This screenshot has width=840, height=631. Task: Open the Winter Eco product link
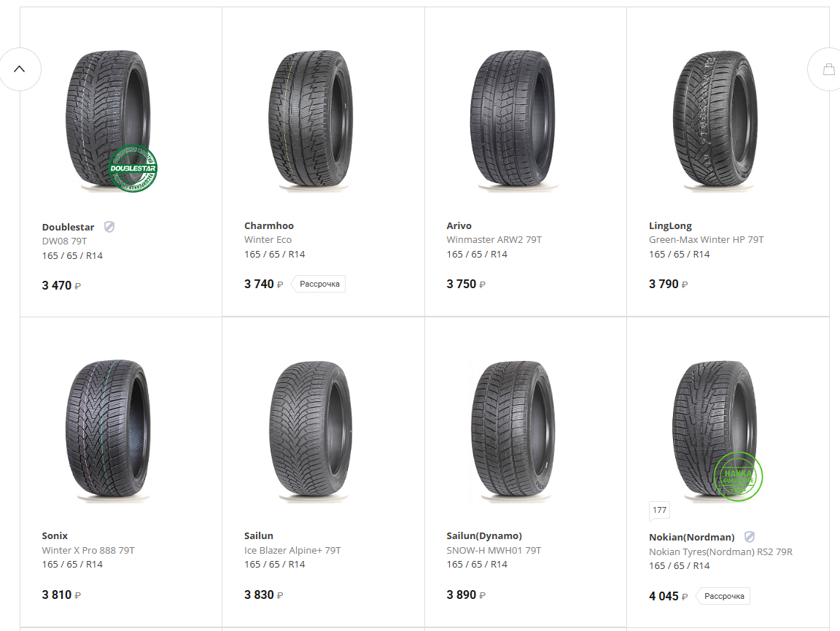[268, 240]
